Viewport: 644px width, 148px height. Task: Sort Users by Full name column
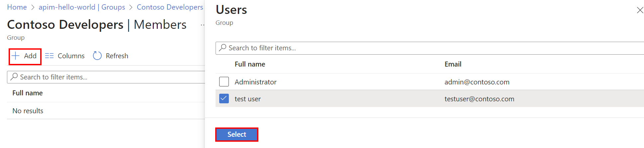pyautogui.click(x=250, y=64)
